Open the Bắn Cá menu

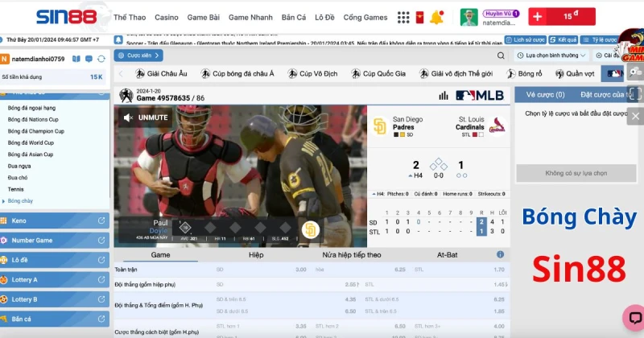pos(294,17)
